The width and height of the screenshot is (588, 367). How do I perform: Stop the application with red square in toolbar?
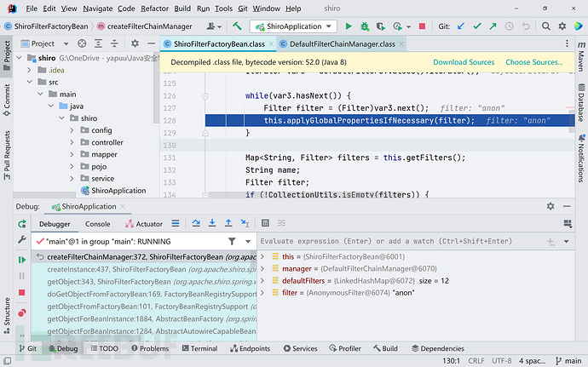pos(422,26)
